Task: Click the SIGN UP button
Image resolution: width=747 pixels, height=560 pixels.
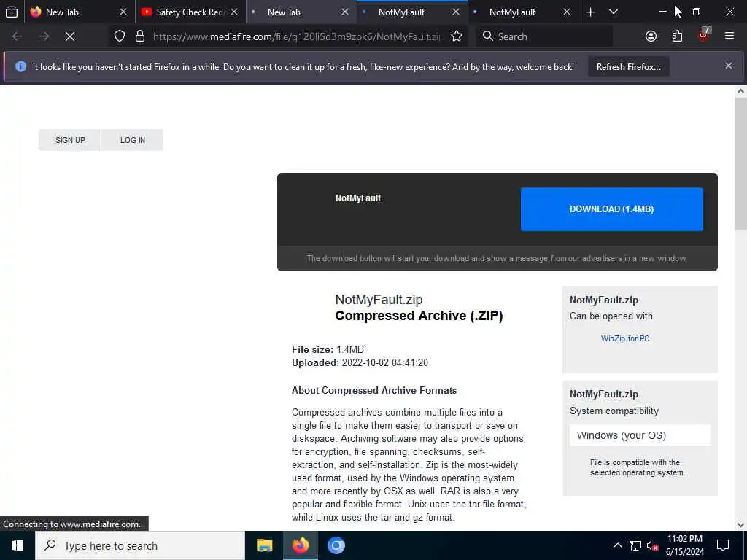Action: click(x=69, y=140)
